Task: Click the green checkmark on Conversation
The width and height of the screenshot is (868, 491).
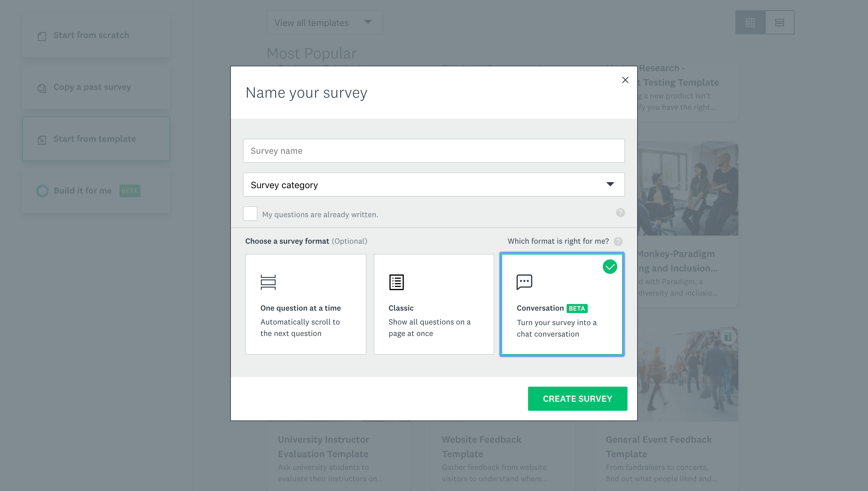Action: [610, 266]
